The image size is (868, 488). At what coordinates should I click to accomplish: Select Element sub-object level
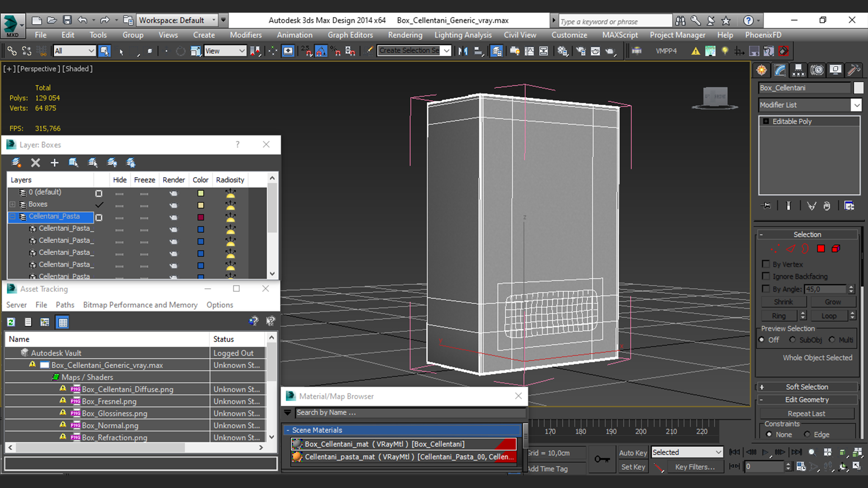836,249
